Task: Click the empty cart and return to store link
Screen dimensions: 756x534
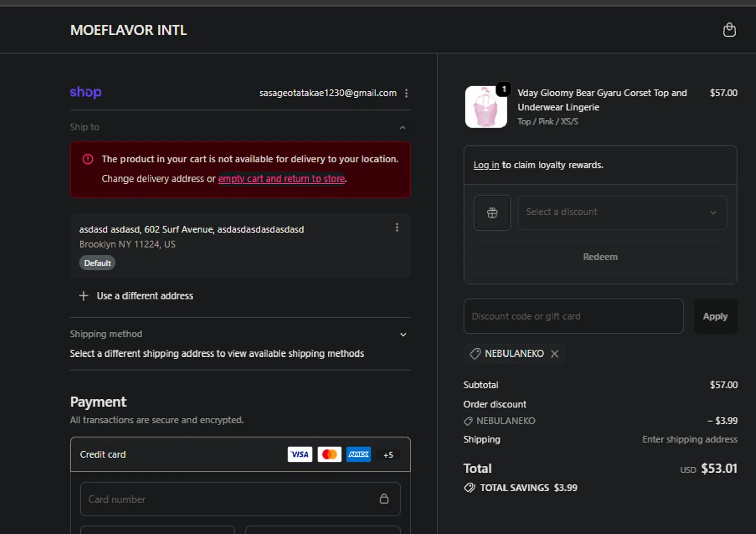Action: [x=281, y=179]
